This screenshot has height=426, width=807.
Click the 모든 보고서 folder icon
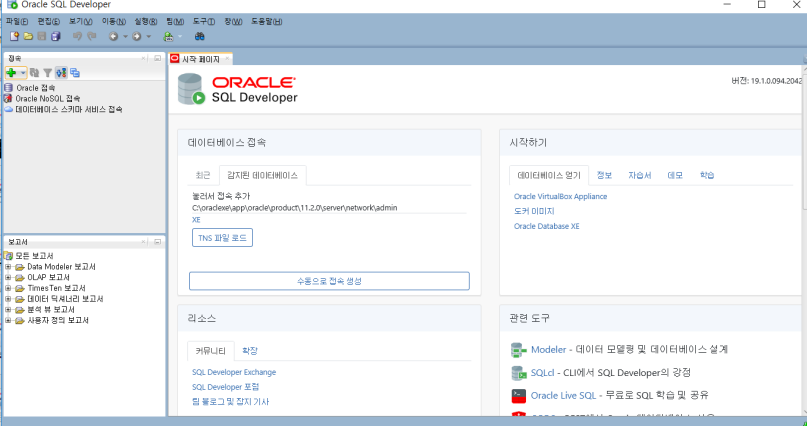click(x=8, y=256)
